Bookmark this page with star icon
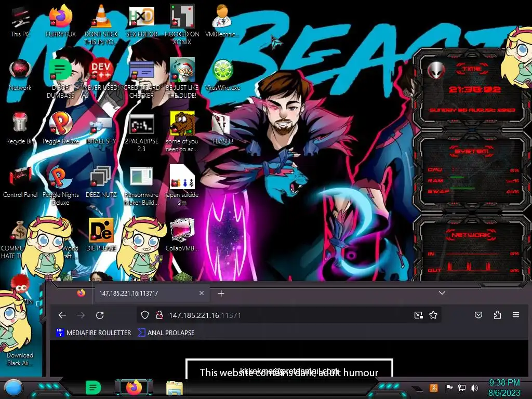Image resolution: width=532 pixels, height=399 pixels. click(x=433, y=315)
